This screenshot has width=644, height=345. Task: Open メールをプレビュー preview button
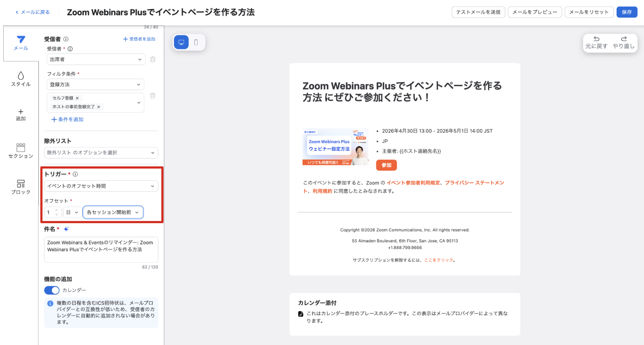point(535,12)
